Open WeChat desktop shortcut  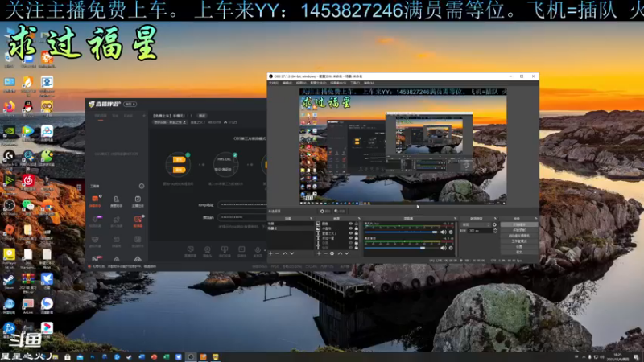click(28, 206)
